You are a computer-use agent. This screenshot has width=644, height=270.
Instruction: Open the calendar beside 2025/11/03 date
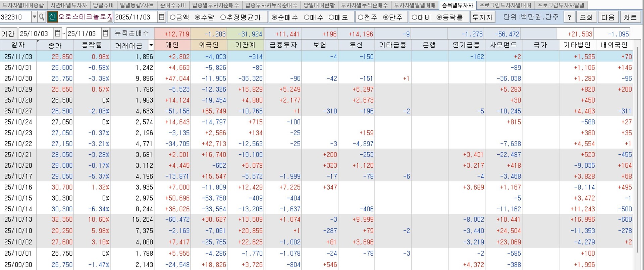(162, 17)
